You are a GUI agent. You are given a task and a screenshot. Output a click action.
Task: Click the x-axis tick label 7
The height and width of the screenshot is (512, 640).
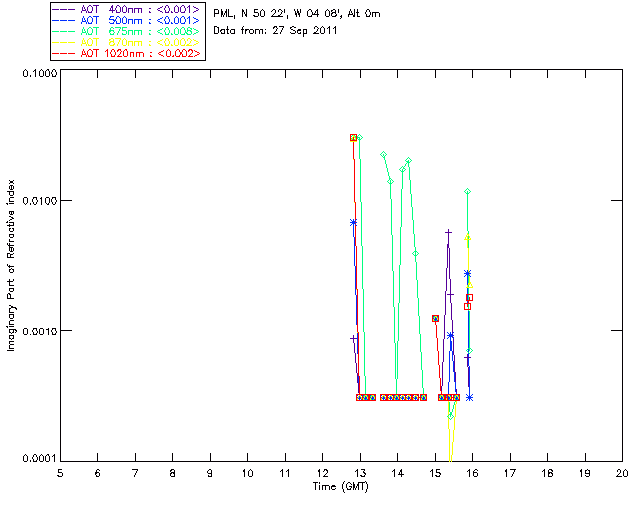tap(135, 473)
